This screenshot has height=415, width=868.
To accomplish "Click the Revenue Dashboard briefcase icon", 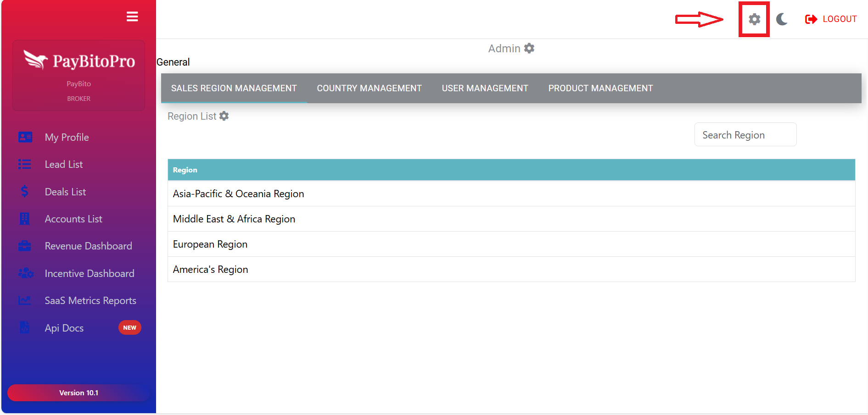I will [25, 246].
